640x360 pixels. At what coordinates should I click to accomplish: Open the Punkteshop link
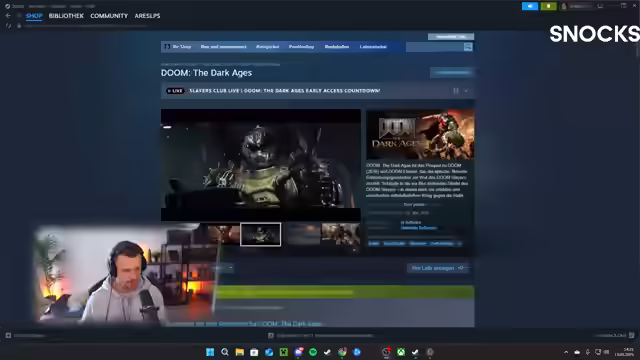point(301,47)
